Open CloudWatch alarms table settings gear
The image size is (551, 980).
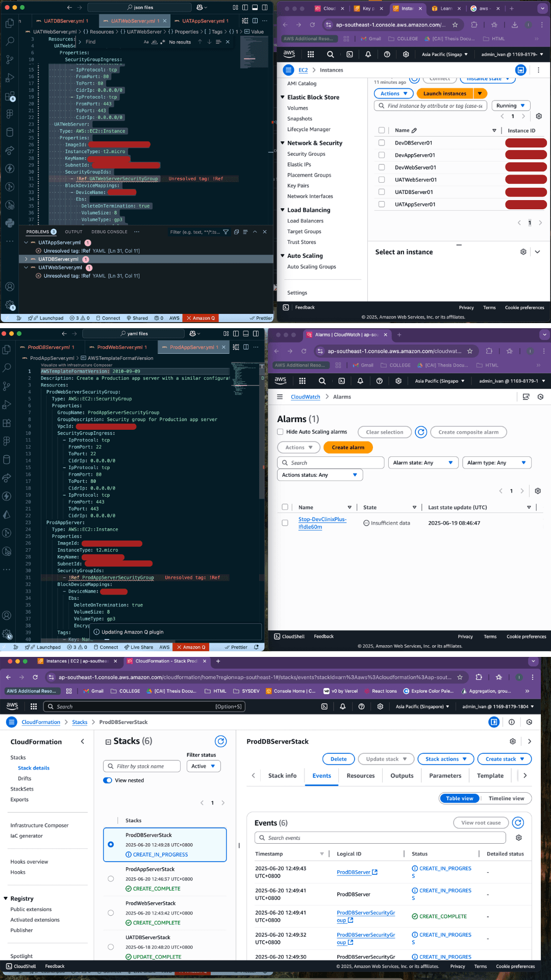[x=538, y=491]
